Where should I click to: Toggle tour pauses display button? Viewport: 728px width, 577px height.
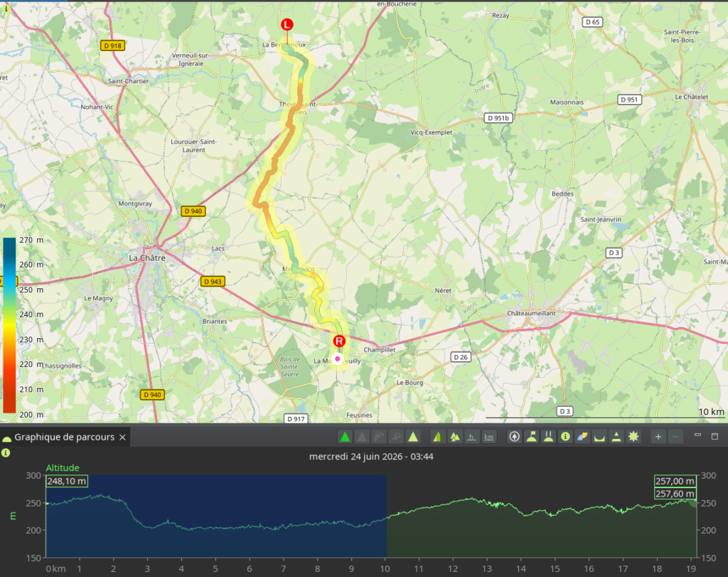(x=548, y=437)
